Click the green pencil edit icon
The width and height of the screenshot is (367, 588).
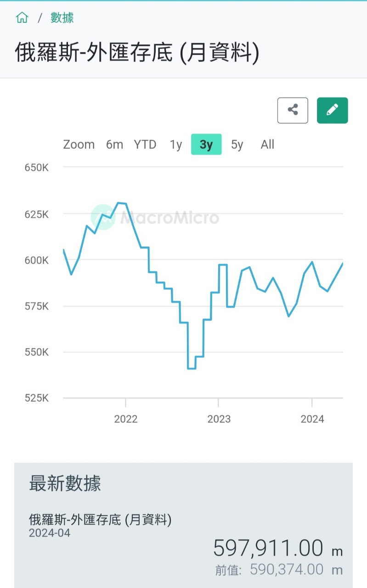(332, 110)
